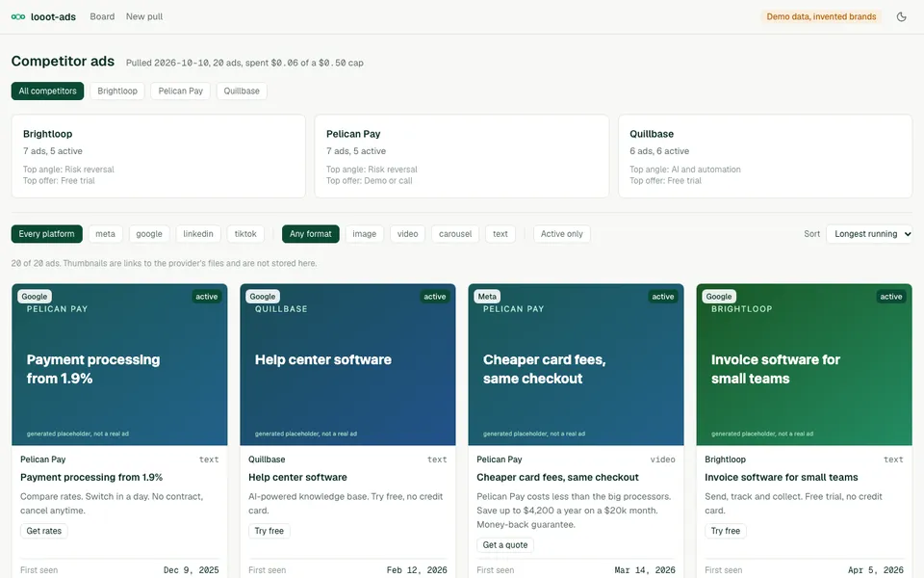Click the Google badge on Quillbase ad
Viewport: 924px width, 578px height.
click(263, 297)
